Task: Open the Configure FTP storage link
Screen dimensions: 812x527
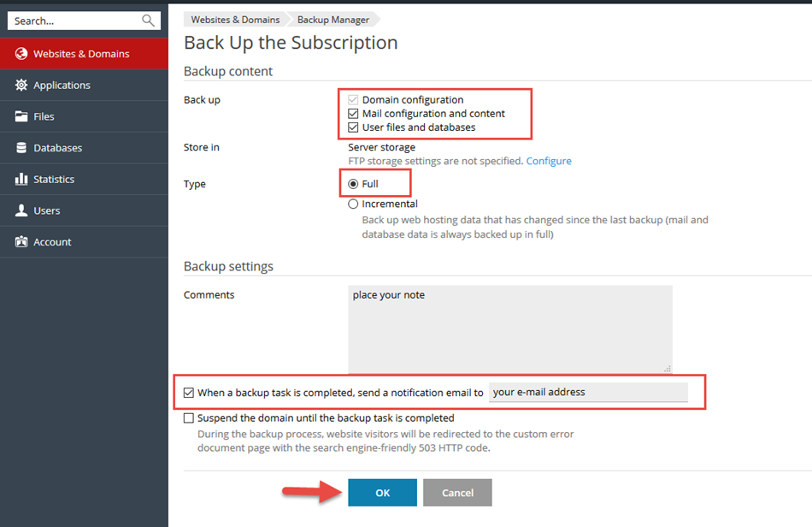Action: tap(549, 161)
